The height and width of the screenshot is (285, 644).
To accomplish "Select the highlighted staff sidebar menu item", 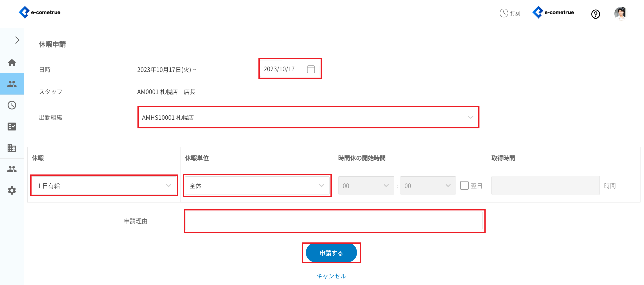I will pyautogui.click(x=12, y=84).
